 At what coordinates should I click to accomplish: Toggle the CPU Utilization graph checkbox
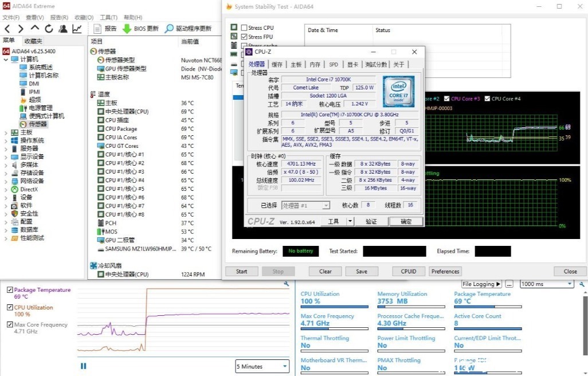[x=10, y=308]
